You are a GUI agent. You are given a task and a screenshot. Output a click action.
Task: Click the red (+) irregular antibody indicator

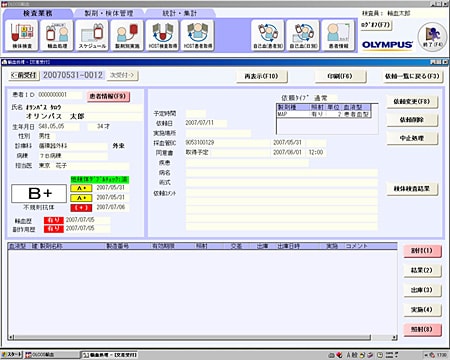81,208
